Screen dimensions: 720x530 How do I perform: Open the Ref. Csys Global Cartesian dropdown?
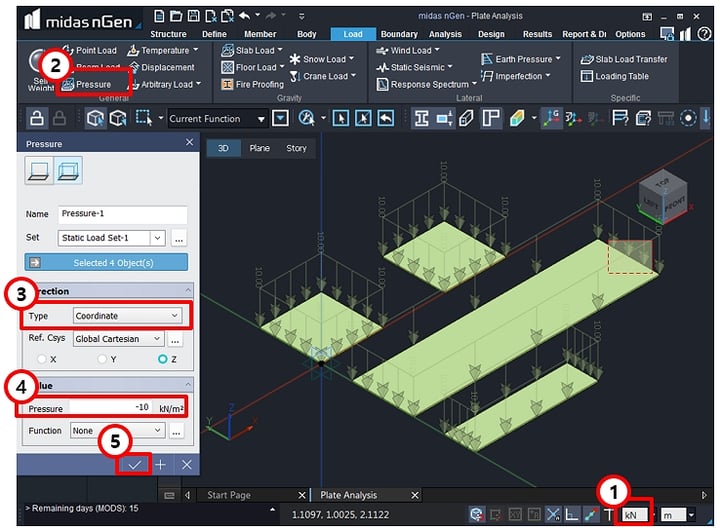(118, 338)
